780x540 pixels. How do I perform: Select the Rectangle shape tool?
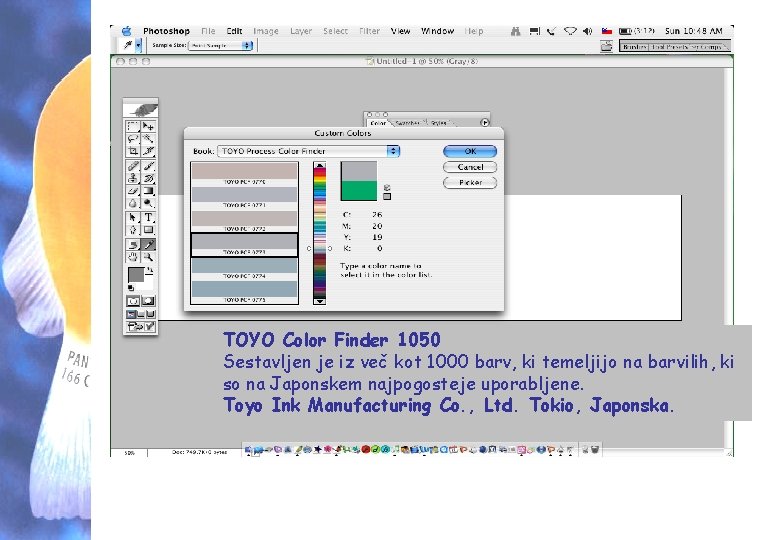tap(148, 230)
